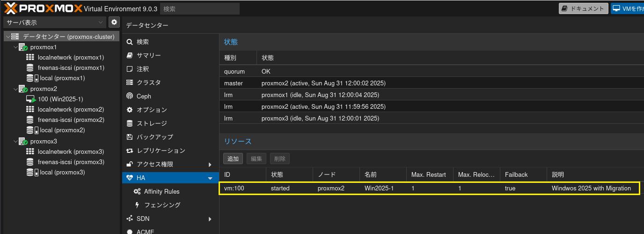Expand the アクセス権限 submenu arrow
644x234 pixels.
(x=210, y=165)
